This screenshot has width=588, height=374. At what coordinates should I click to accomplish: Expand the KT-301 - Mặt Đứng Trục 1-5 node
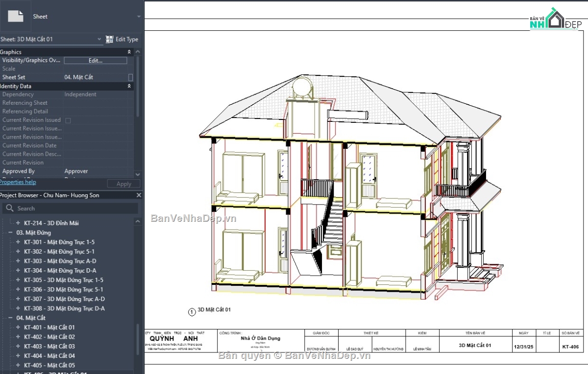coord(18,242)
